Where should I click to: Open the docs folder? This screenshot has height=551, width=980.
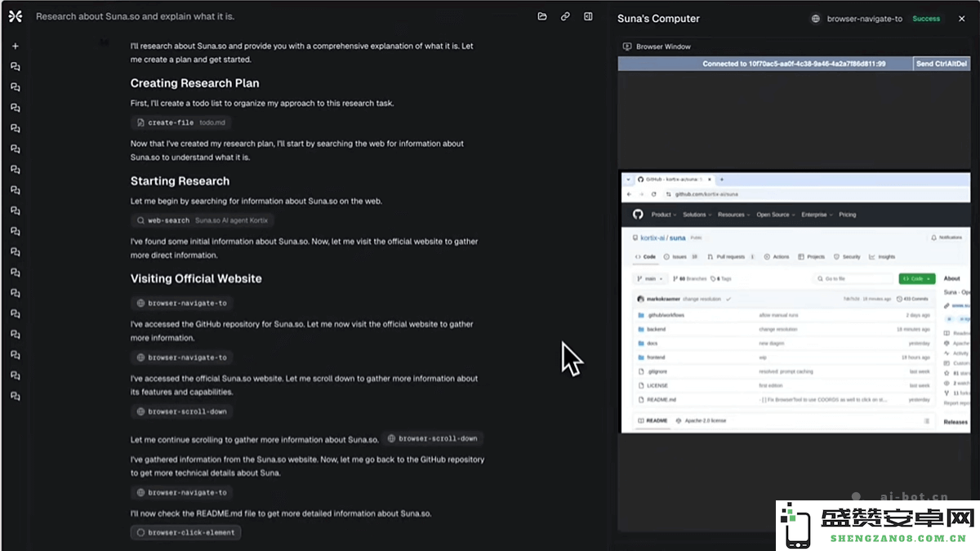point(652,344)
